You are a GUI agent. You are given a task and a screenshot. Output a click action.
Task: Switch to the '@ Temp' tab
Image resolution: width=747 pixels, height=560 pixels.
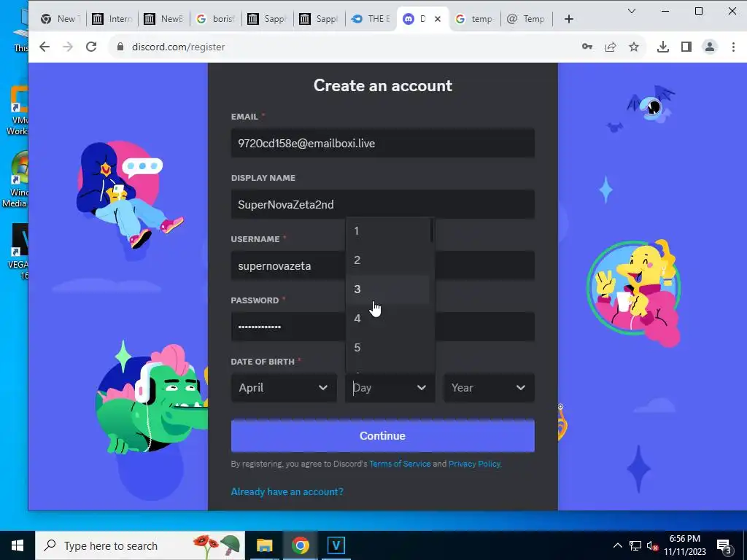(x=527, y=19)
